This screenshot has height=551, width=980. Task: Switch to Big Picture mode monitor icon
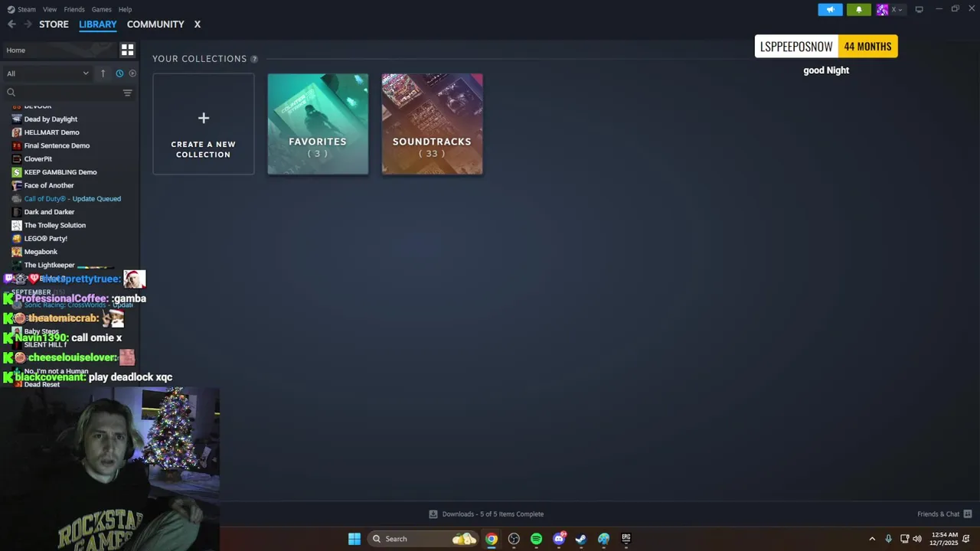pyautogui.click(x=919, y=9)
